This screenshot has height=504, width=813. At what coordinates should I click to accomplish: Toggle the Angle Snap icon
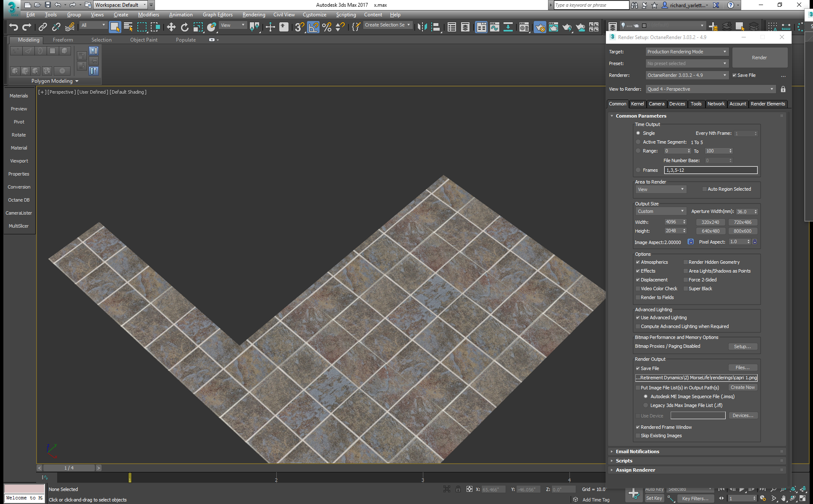[313, 27]
